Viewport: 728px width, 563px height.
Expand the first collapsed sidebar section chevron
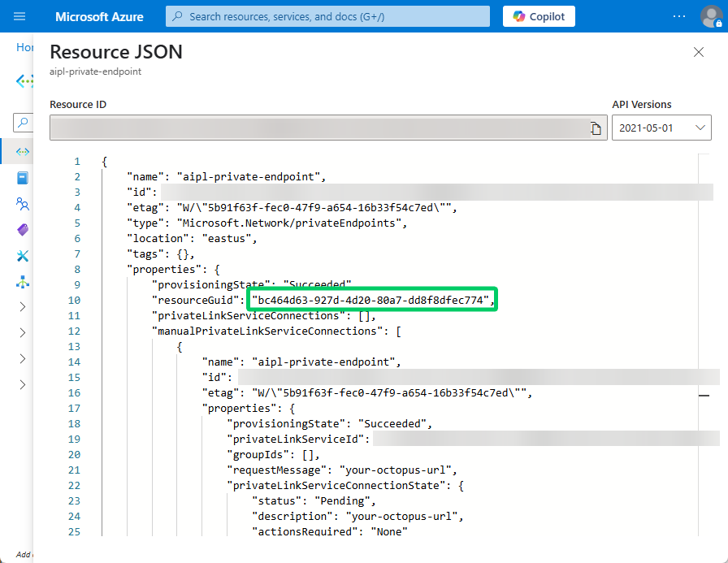coord(22,307)
